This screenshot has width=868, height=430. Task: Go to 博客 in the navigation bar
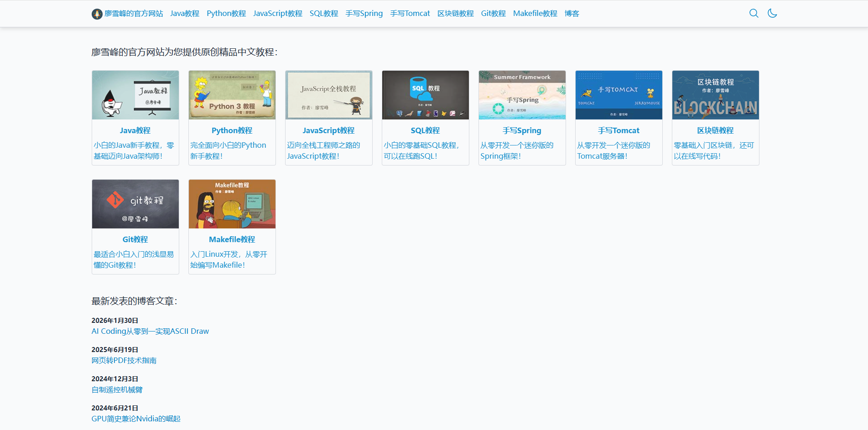572,14
